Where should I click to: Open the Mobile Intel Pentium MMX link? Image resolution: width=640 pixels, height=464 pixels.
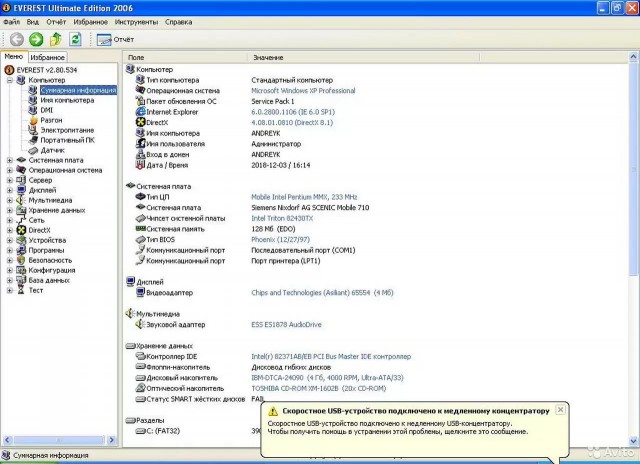point(304,197)
